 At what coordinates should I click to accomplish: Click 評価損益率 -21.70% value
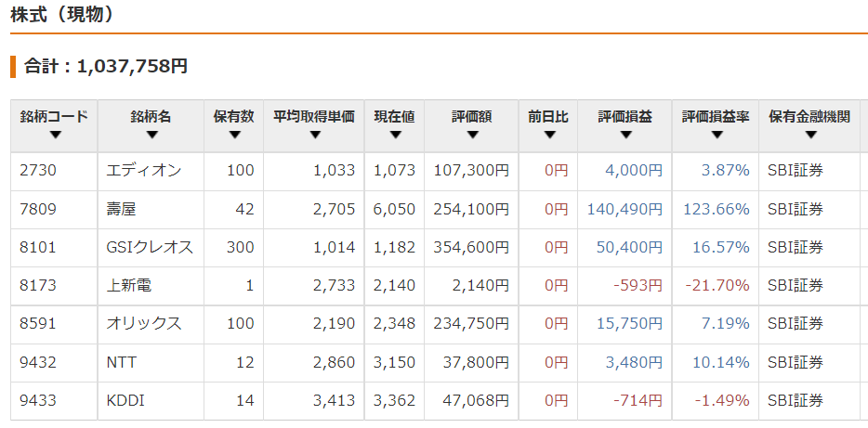click(x=717, y=285)
